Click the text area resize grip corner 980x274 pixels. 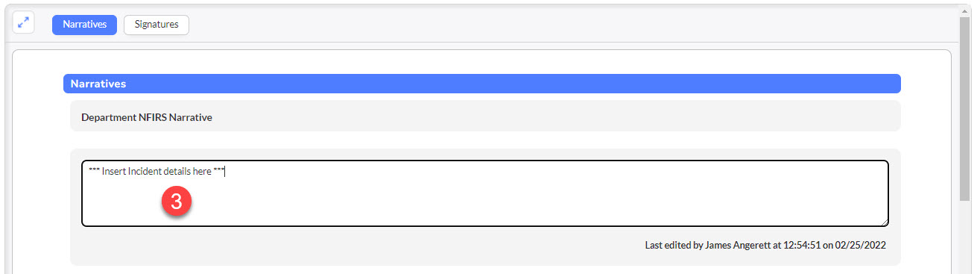point(883,222)
